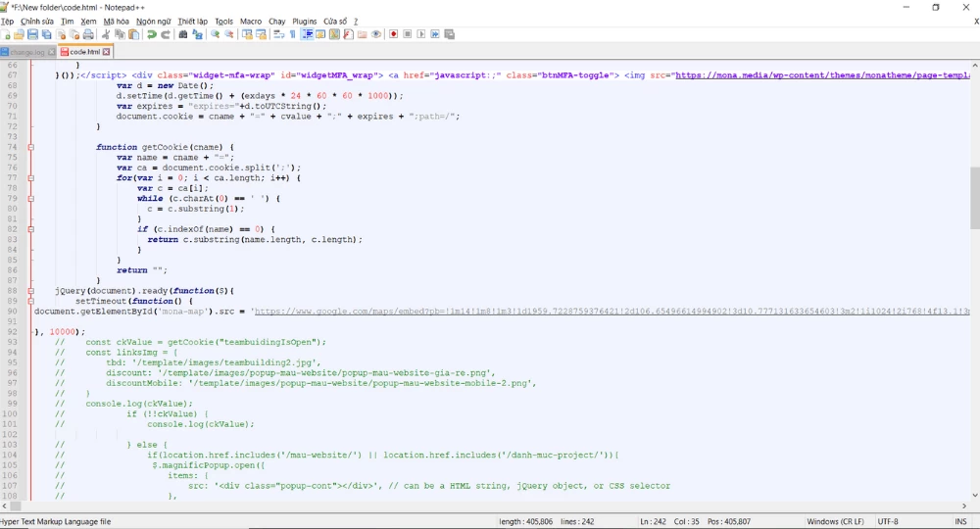Click the Close All toolbar icon
Image resolution: width=980 pixels, height=529 pixels.
74,34
